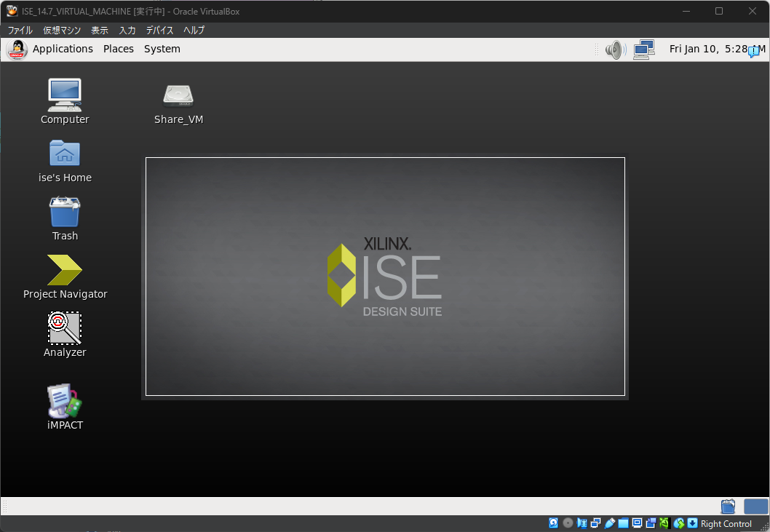This screenshot has width=770, height=532.
Task: Click the mouse integration status icon
Action: (x=678, y=523)
